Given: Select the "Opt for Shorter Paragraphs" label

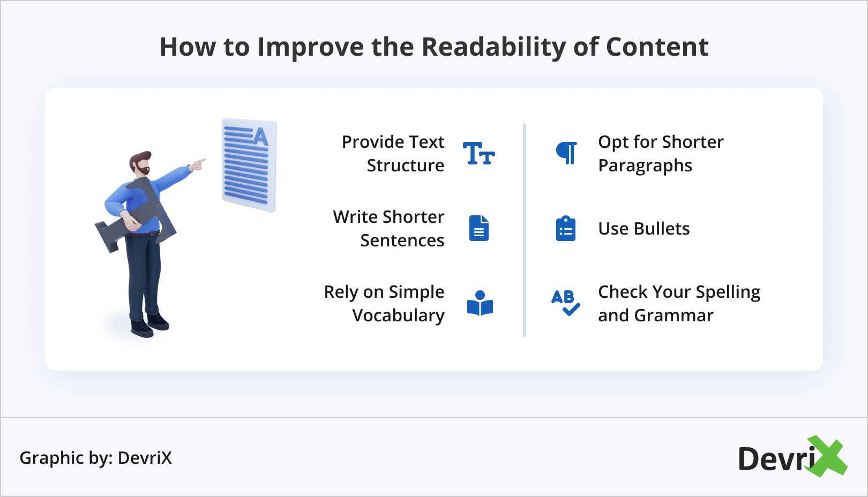Looking at the screenshot, I should tap(661, 154).
